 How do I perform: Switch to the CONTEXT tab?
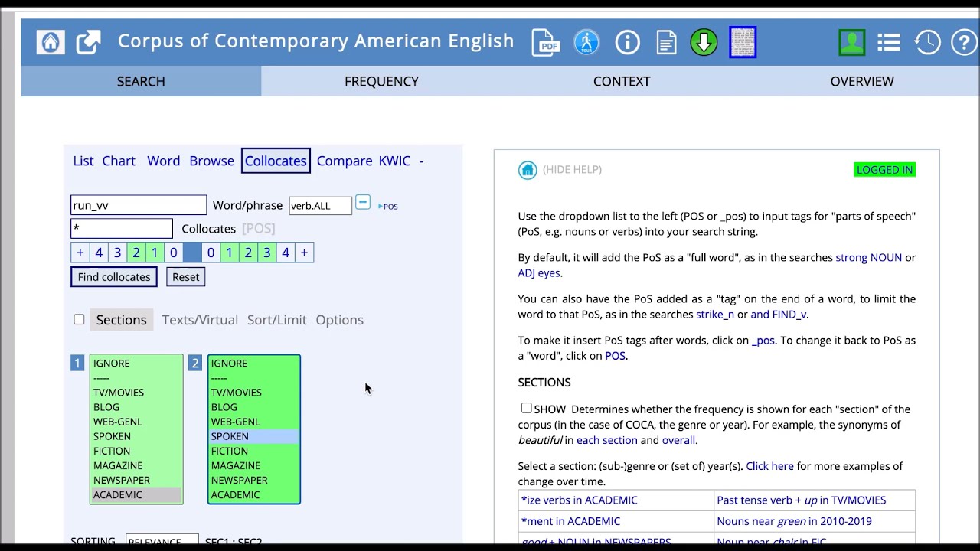622,81
